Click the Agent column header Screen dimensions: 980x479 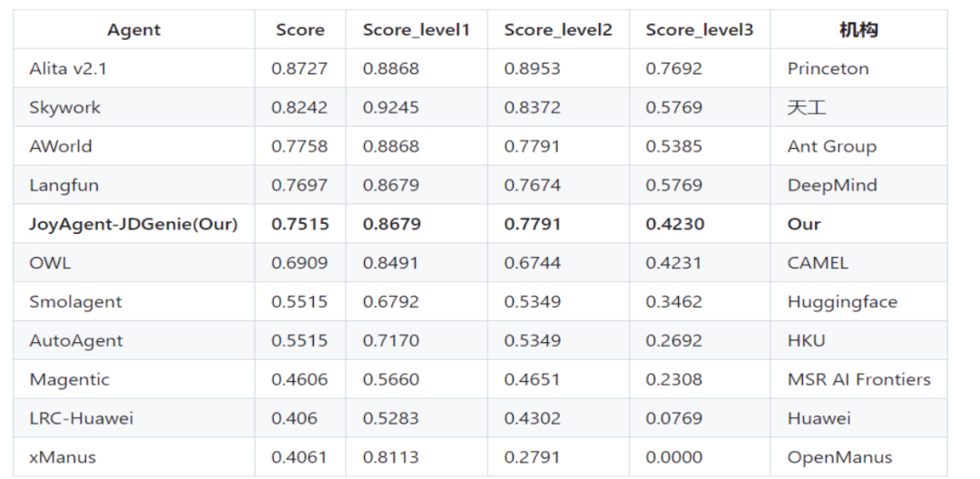(x=133, y=29)
